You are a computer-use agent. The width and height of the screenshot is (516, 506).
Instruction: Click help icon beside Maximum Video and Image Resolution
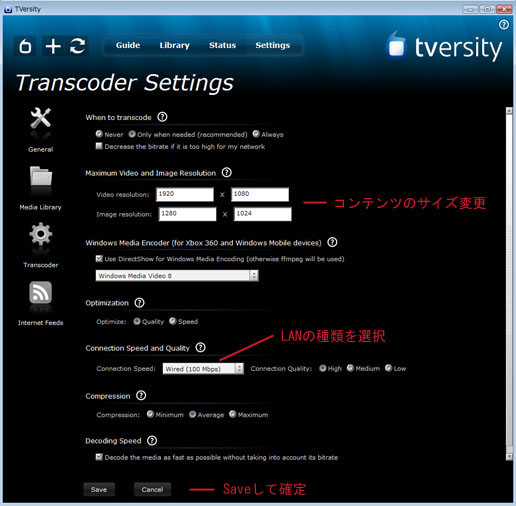227,173
